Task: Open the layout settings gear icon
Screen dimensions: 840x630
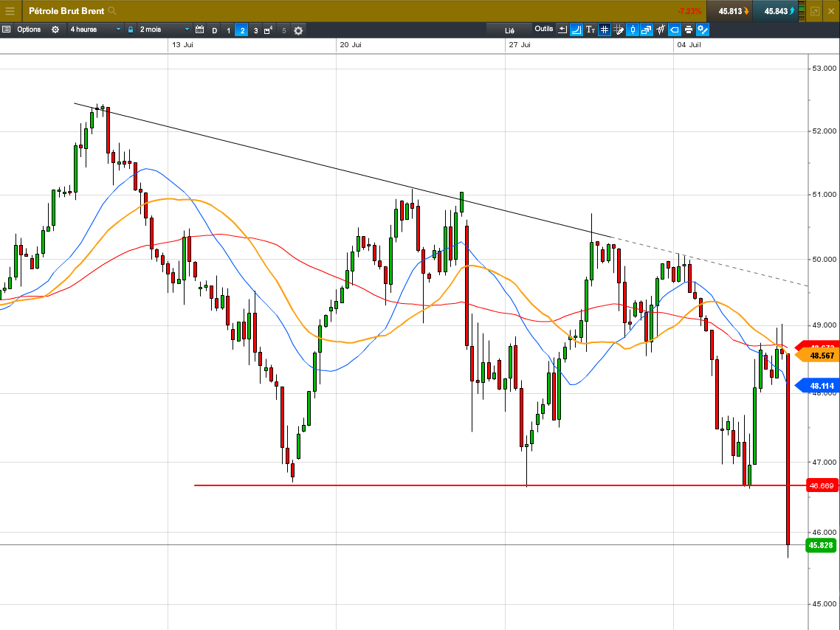Action: 298,30
